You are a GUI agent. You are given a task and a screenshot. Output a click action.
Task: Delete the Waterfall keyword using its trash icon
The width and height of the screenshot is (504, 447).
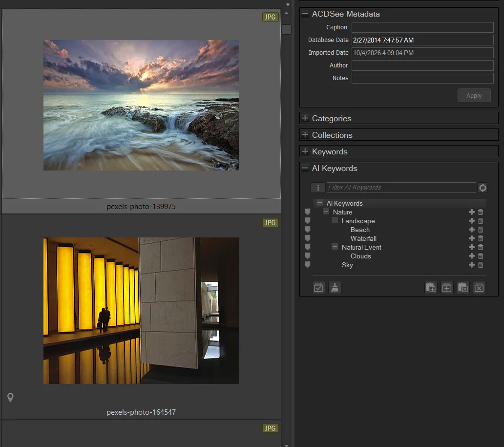coord(481,238)
